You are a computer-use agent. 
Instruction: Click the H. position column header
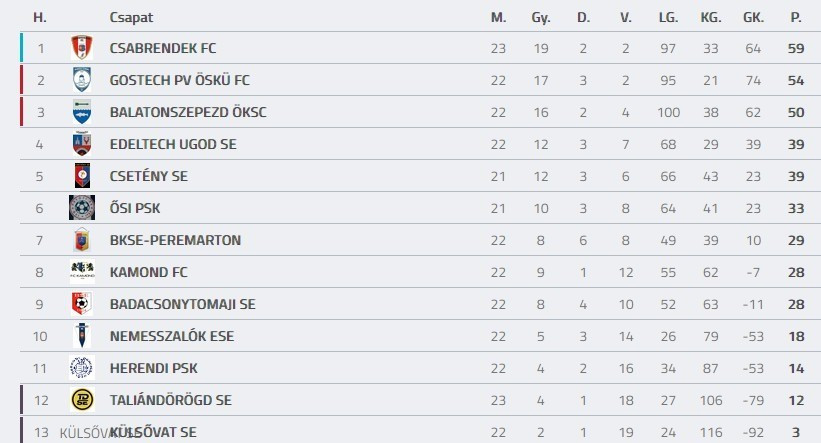[40, 17]
